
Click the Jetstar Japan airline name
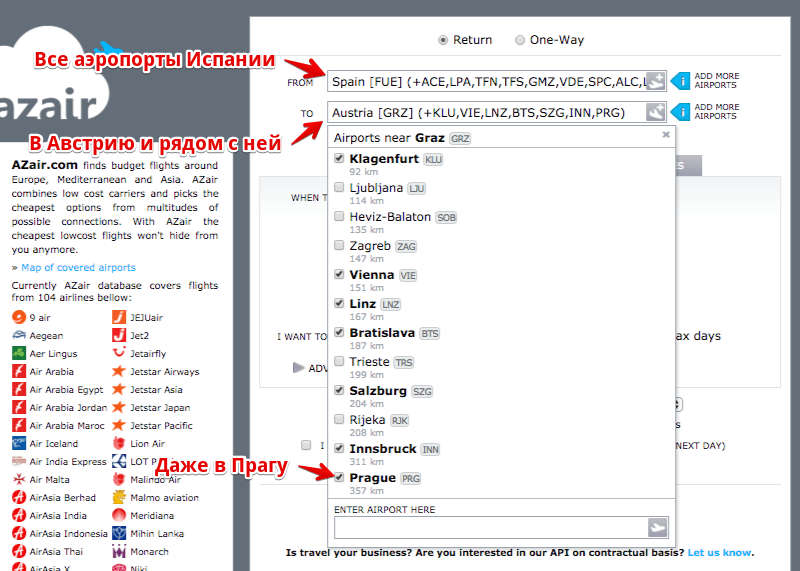(x=160, y=408)
